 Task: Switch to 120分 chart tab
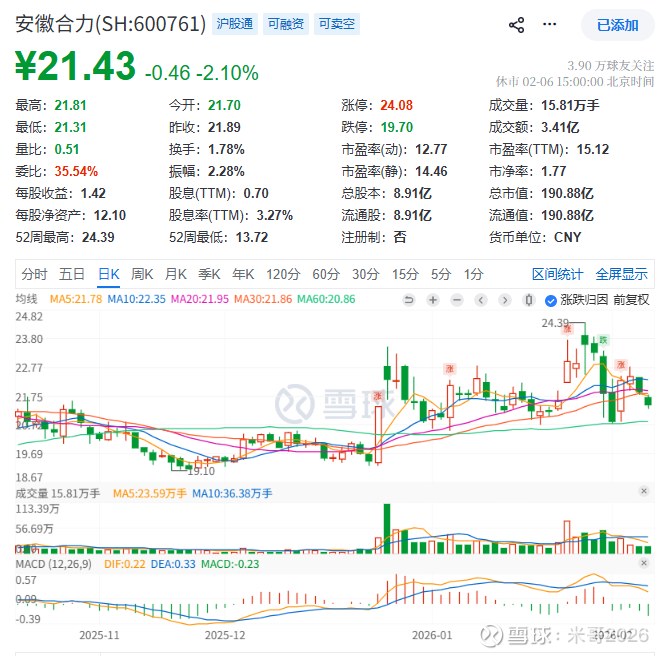(x=283, y=274)
